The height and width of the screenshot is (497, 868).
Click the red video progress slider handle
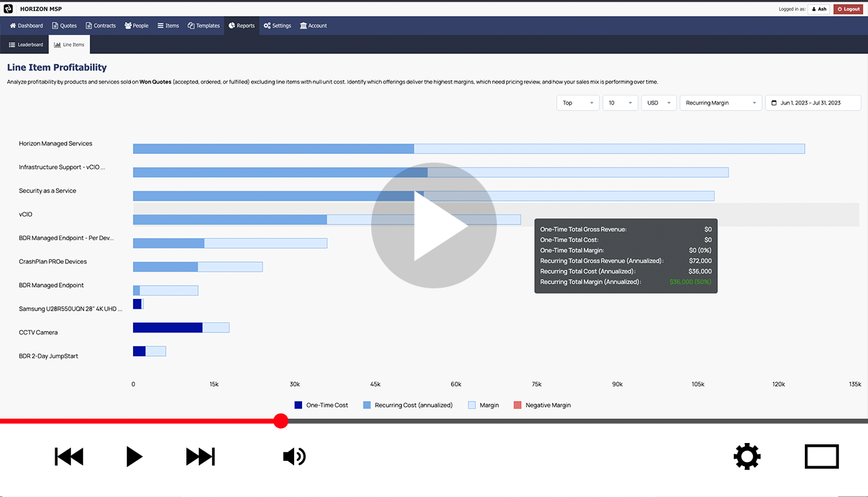281,421
